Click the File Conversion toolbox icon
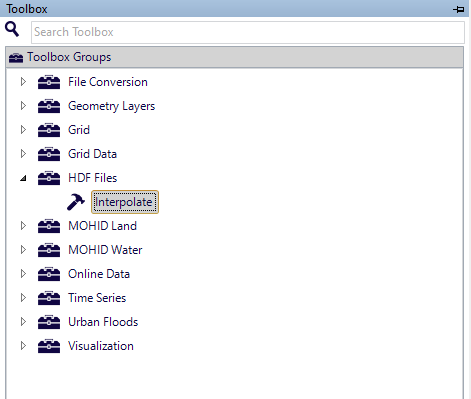The width and height of the screenshot is (471, 399). pos(49,82)
